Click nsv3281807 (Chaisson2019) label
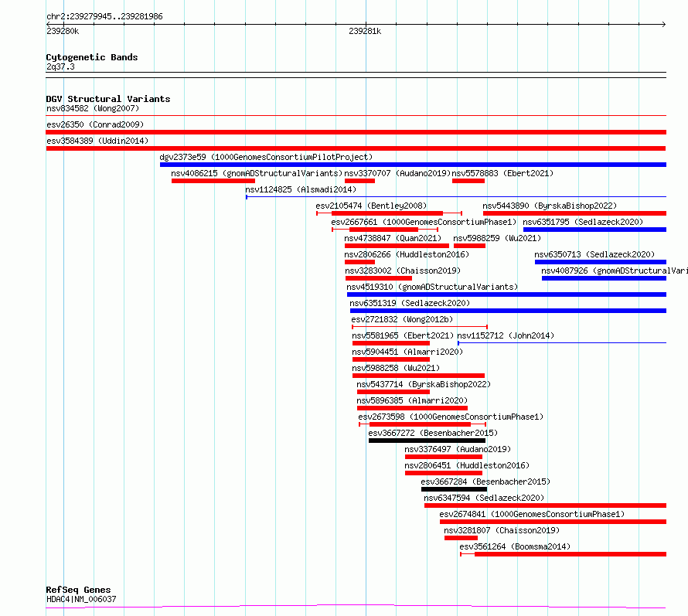The image size is (688, 616). point(502,530)
